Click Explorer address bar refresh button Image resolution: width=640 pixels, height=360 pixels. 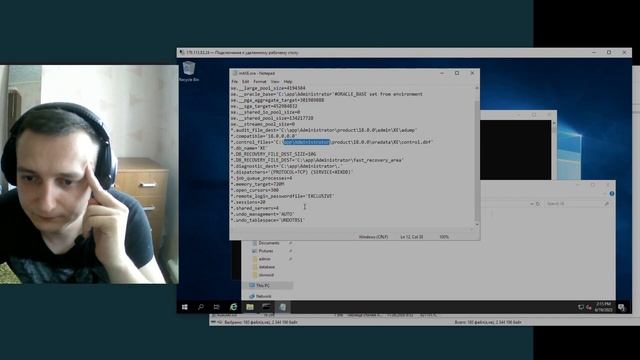pyautogui.click(x=538, y=203)
